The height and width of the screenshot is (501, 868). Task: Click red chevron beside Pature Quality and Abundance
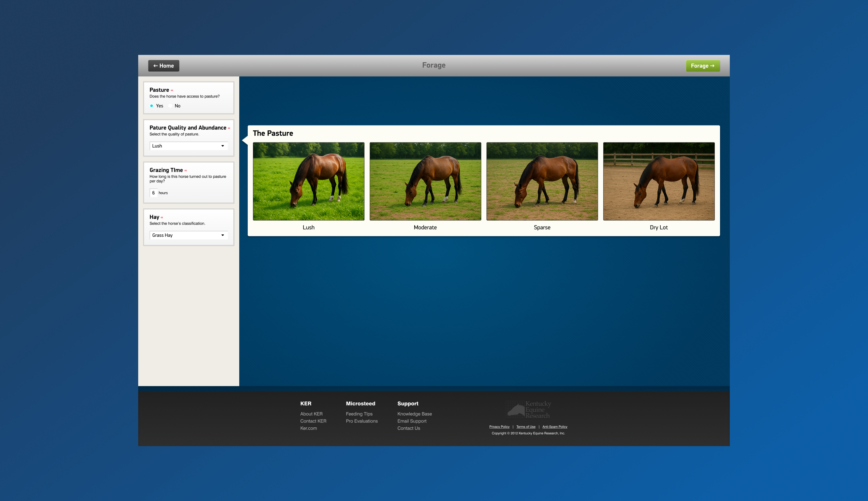pyautogui.click(x=229, y=128)
